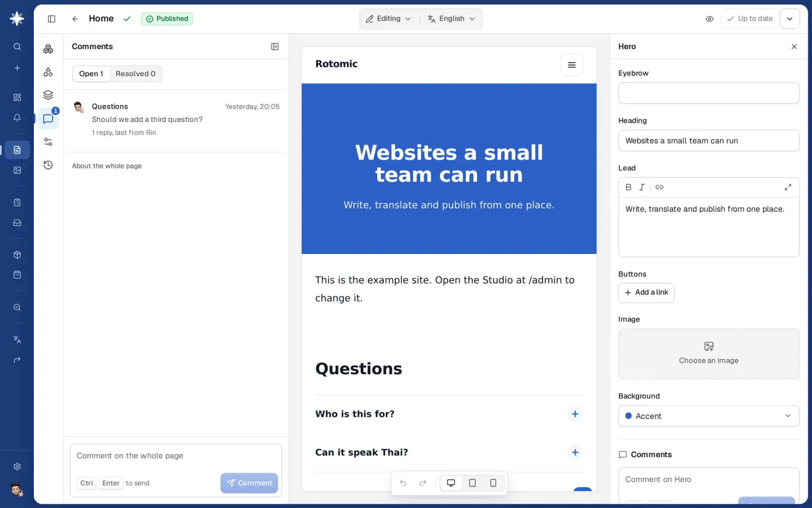This screenshot has width=812, height=508.
Task: Toggle page preview with the eye icon
Action: pos(710,19)
